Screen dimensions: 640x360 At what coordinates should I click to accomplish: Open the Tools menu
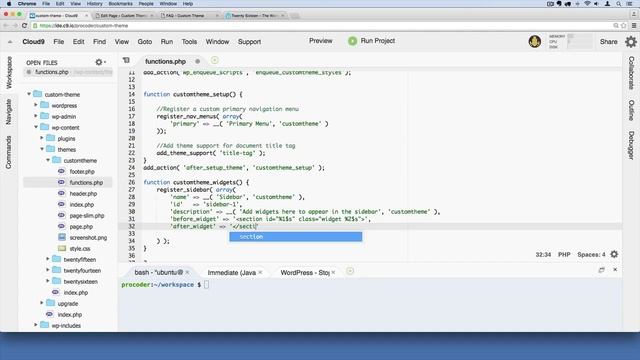[x=189, y=42]
